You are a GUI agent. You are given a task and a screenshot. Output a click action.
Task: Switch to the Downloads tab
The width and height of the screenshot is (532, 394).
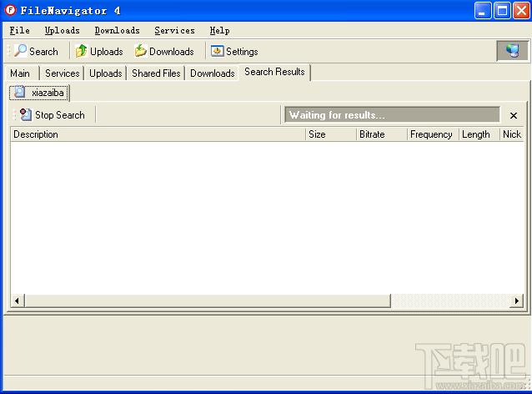[213, 73]
